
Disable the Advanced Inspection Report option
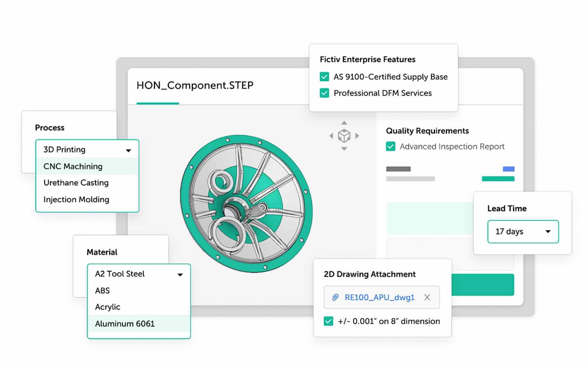390,146
